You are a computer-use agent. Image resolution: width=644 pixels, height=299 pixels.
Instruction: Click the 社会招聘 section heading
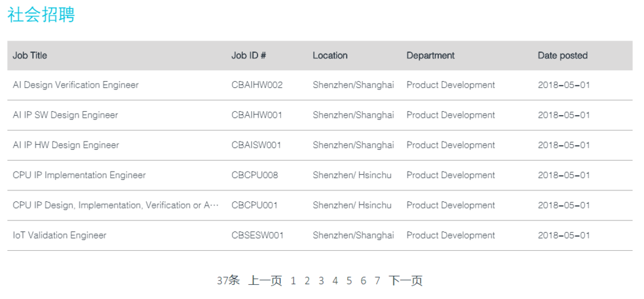pyautogui.click(x=41, y=15)
